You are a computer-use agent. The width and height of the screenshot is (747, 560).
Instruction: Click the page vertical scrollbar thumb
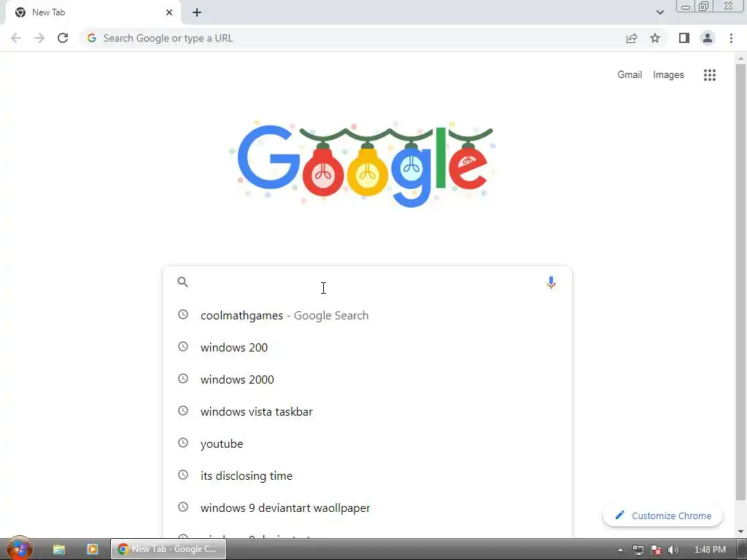pyautogui.click(x=740, y=282)
